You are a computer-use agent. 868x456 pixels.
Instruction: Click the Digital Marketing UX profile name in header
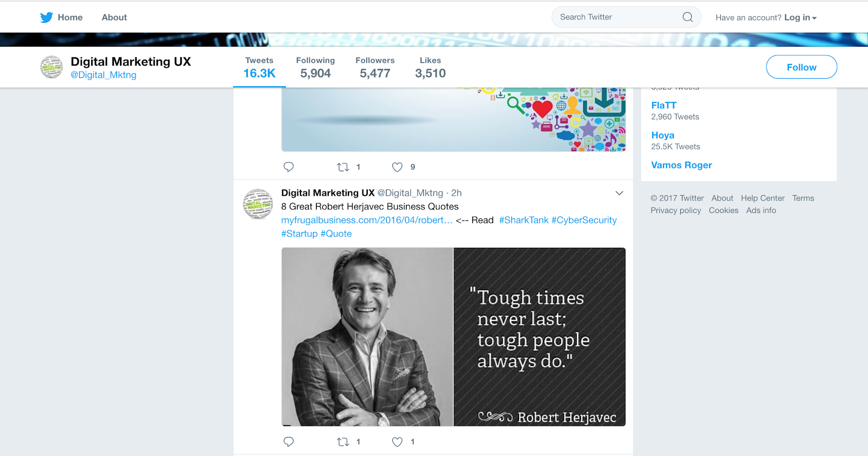131,62
